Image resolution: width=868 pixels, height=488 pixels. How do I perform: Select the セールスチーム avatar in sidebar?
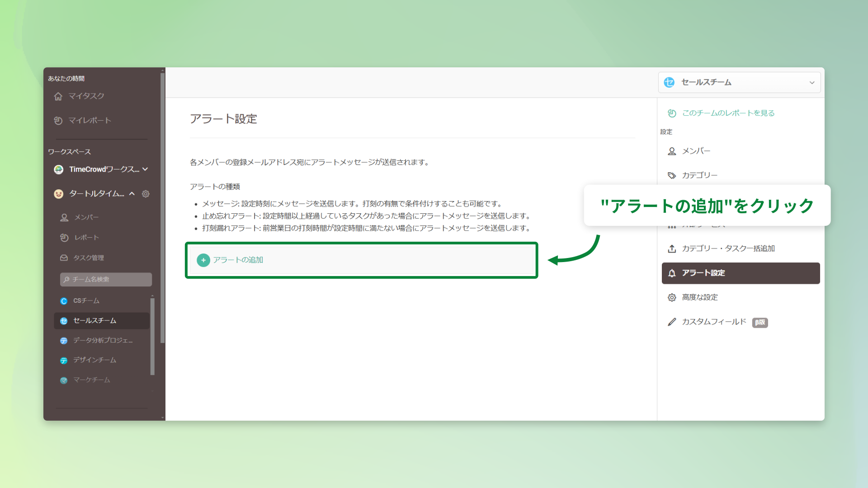click(x=64, y=321)
